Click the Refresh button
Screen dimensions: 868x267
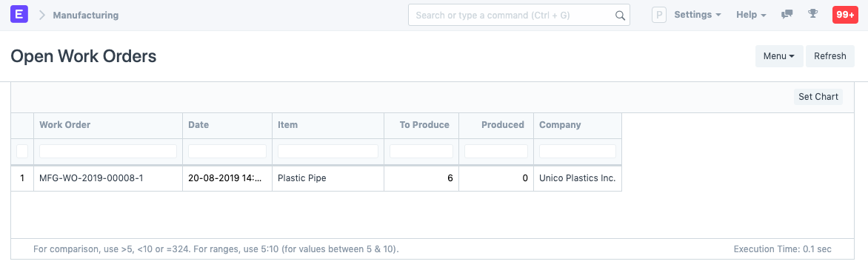829,55
